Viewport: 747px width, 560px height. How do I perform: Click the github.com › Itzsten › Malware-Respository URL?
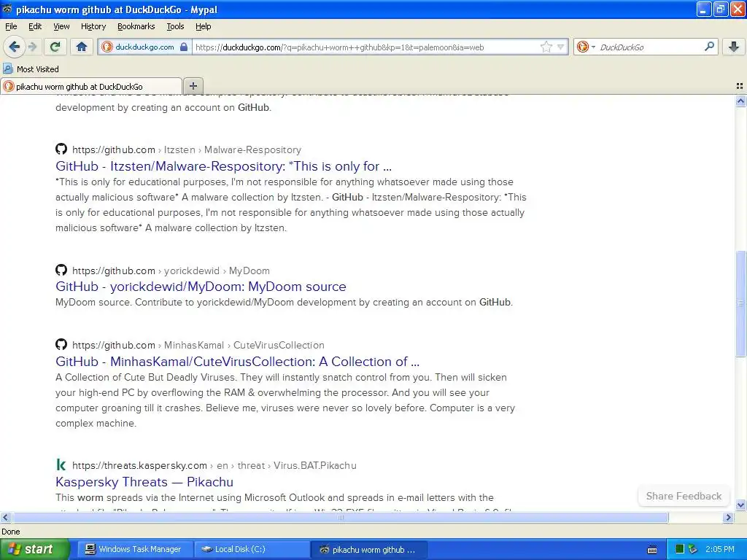click(187, 149)
